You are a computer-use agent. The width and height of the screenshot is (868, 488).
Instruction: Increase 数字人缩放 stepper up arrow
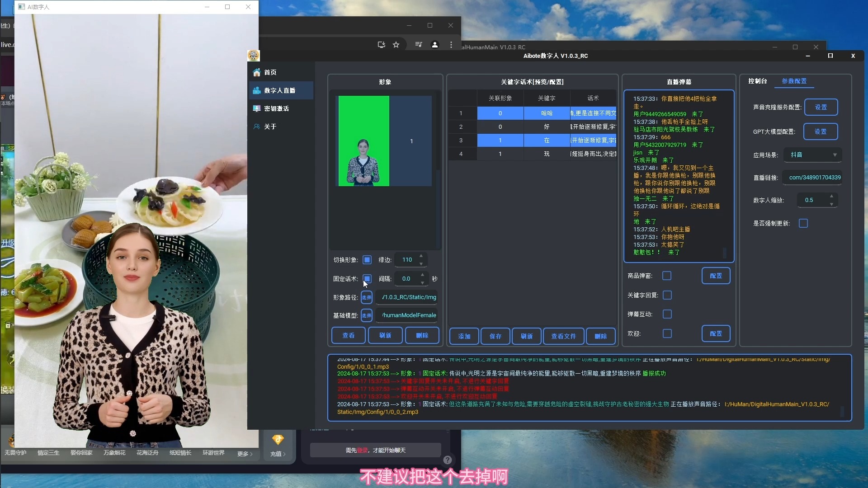[x=831, y=196]
